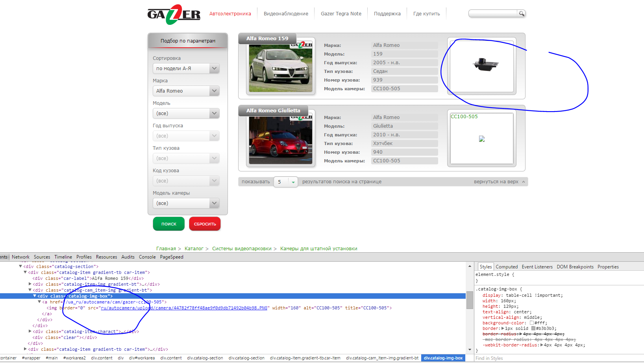The image size is (644, 363).
Task: Click the DevTools Elements panel scroll-up arrow
Action: point(470,266)
